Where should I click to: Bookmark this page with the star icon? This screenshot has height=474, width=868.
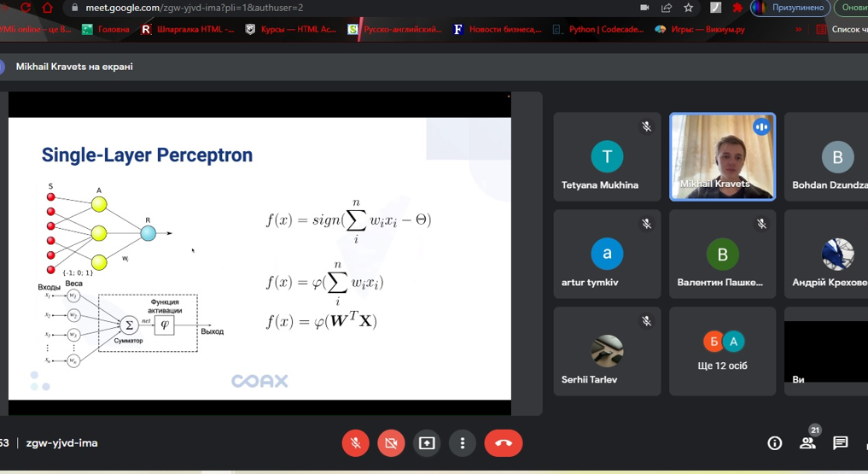pyautogui.click(x=688, y=8)
